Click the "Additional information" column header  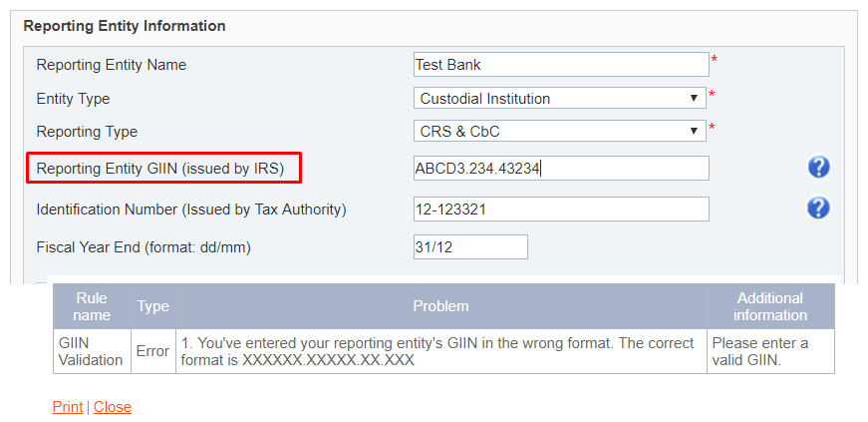(770, 306)
